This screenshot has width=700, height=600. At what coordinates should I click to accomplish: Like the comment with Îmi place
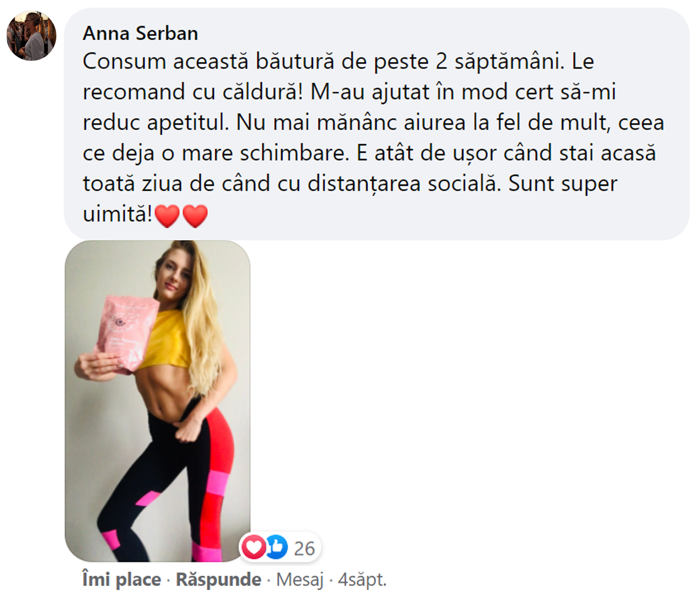122,579
